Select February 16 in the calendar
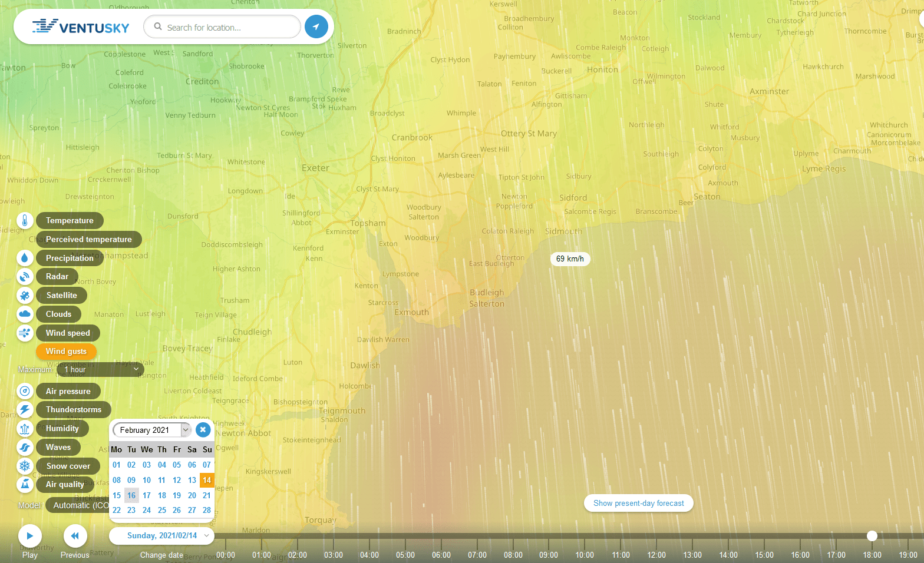This screenshot has width=924, height=563. 131,495
